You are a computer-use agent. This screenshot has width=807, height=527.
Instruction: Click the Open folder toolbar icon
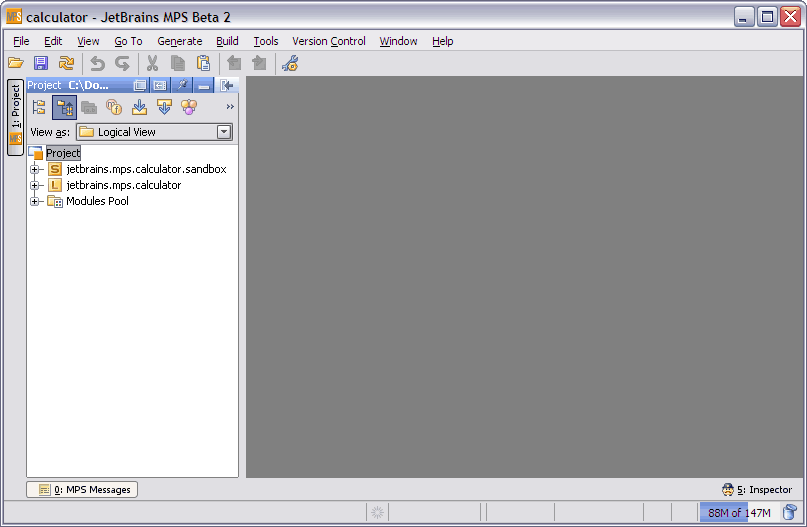click(16, 63)
